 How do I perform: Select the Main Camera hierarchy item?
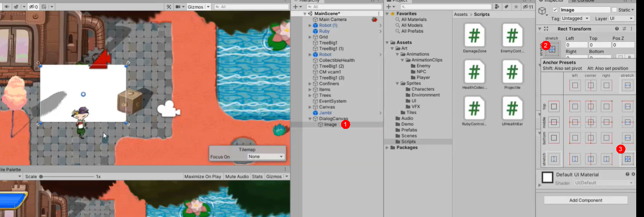(x=333, y=19)
